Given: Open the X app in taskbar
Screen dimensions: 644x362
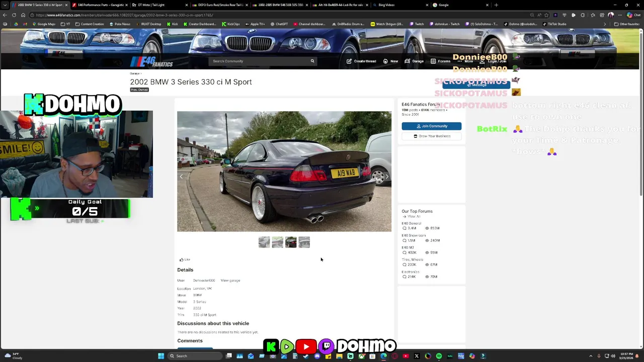Looking at the screenshot, I should point(417,356).
